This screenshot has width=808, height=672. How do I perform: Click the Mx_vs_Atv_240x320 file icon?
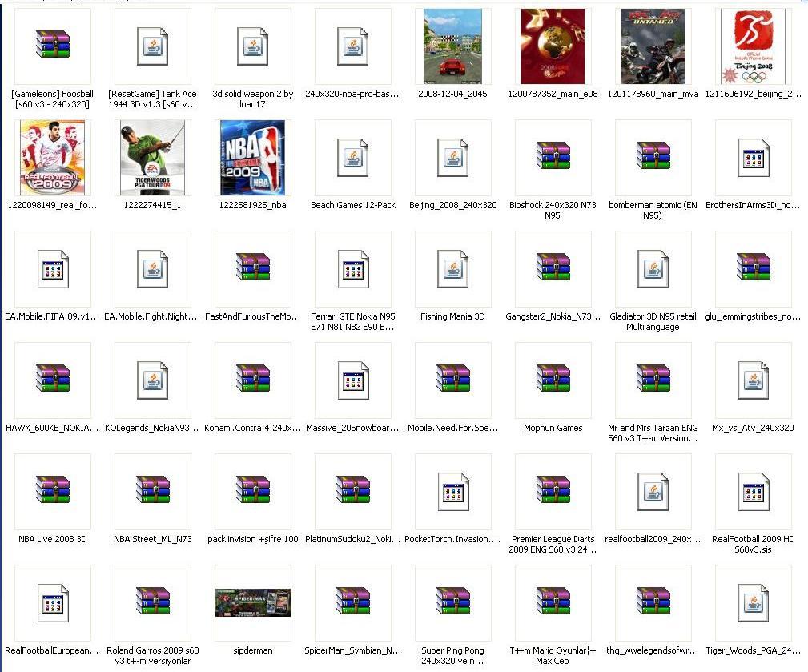click(753, 380)
